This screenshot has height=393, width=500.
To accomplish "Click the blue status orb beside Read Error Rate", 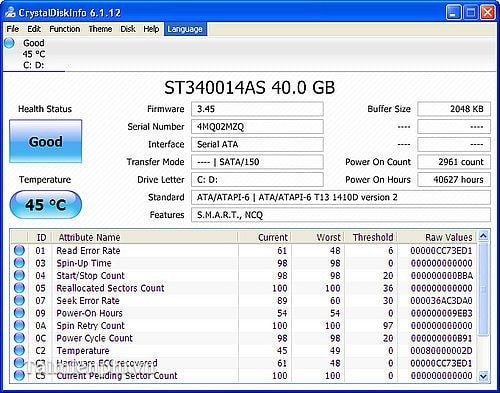I will point(19,250).
